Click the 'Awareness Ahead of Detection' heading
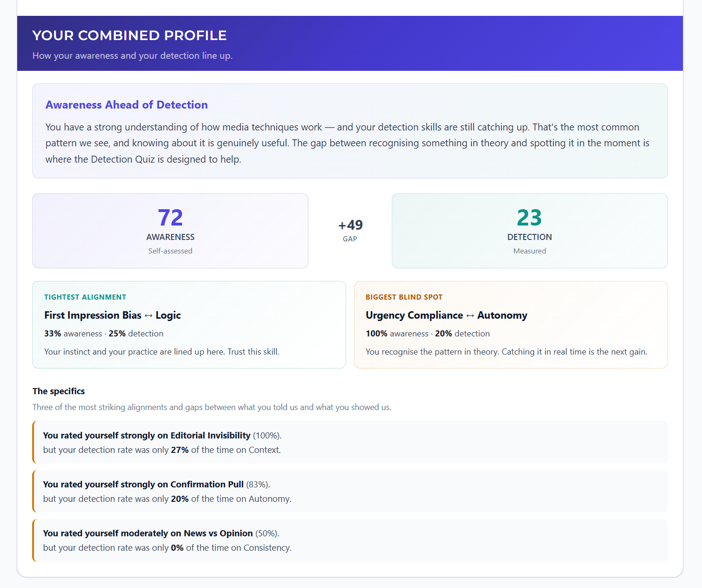This screenshot has width=702, height=588. point(126,105)
